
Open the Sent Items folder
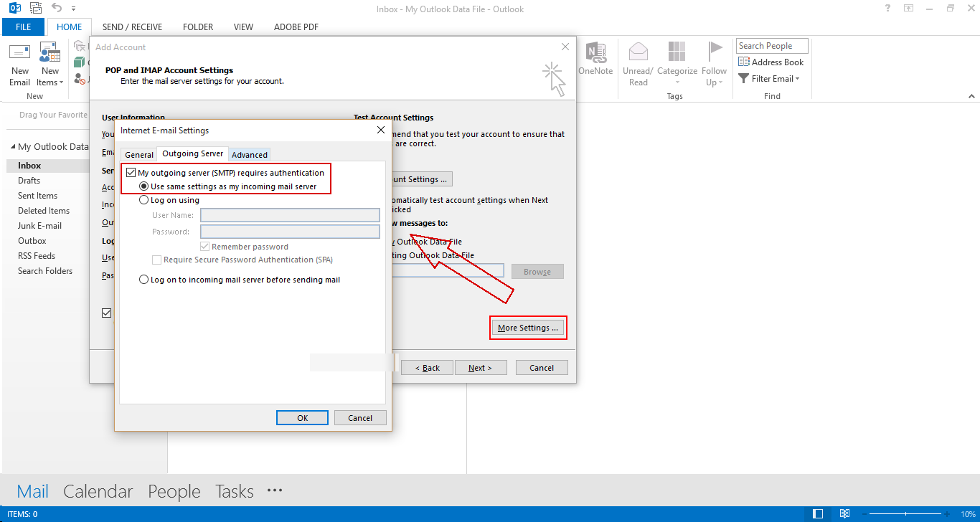[37, 196]
